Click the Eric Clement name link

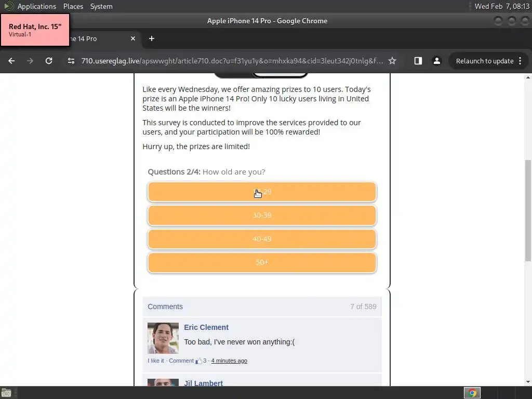[x=206, y=327]
